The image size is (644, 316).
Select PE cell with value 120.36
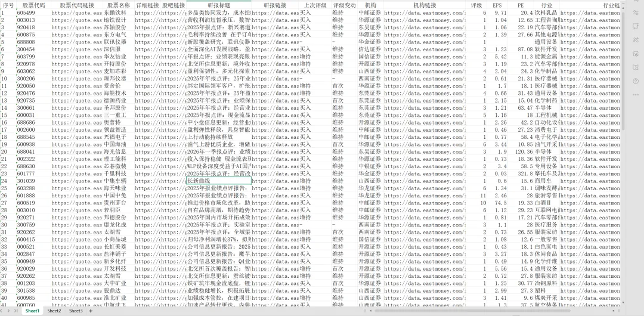tap(521, 151)
